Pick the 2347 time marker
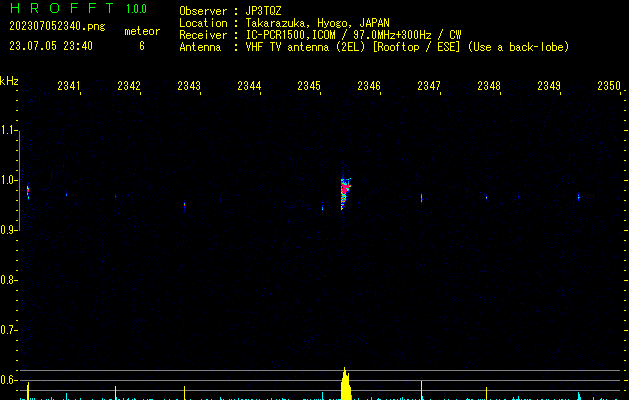Image resolution: width=629 pixels, height=400 pixels. coord(429,87)
